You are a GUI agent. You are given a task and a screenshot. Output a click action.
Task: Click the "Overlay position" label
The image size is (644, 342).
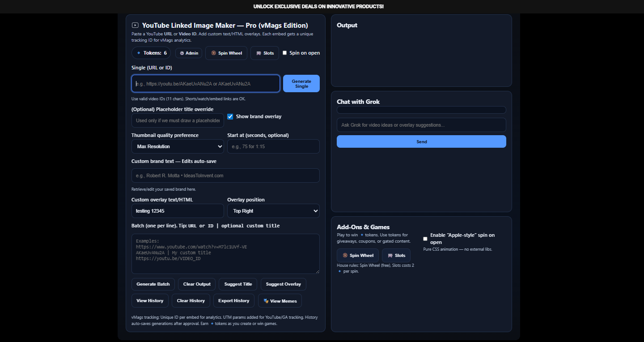pyautogui.click(x=246, y=200)
